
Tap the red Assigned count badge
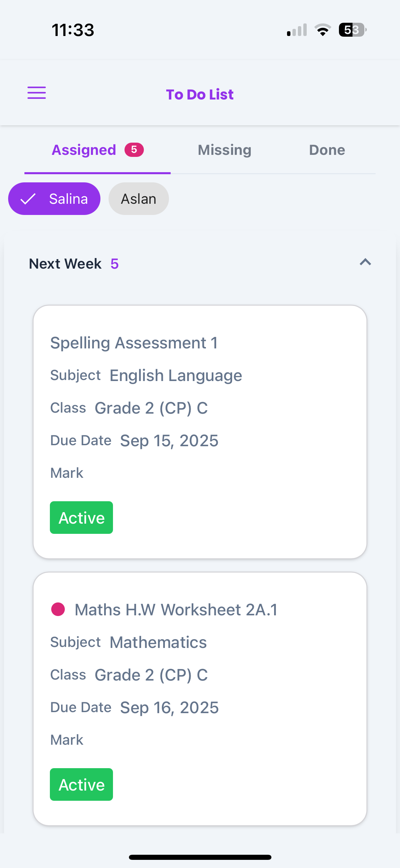(134, 150)
